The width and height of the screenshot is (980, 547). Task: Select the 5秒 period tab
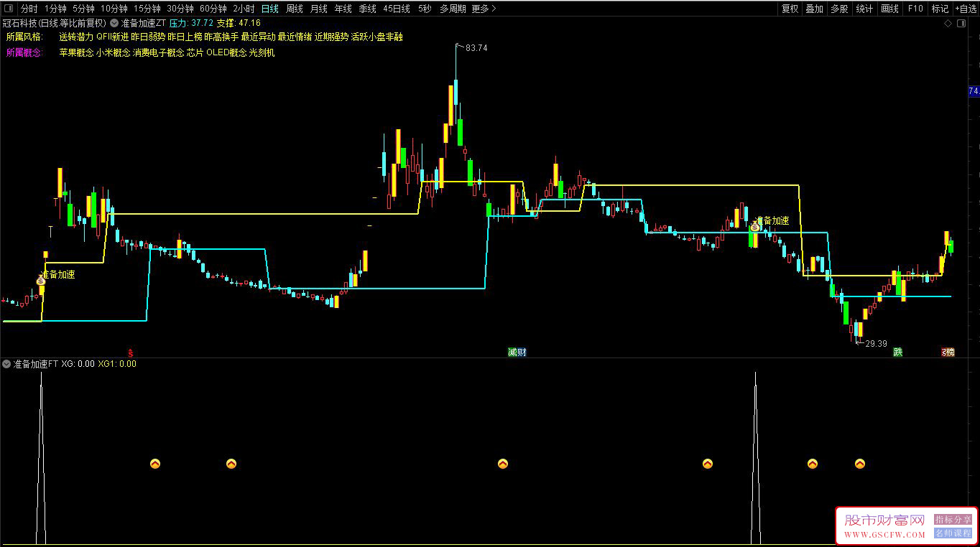[x=425, y=9]
